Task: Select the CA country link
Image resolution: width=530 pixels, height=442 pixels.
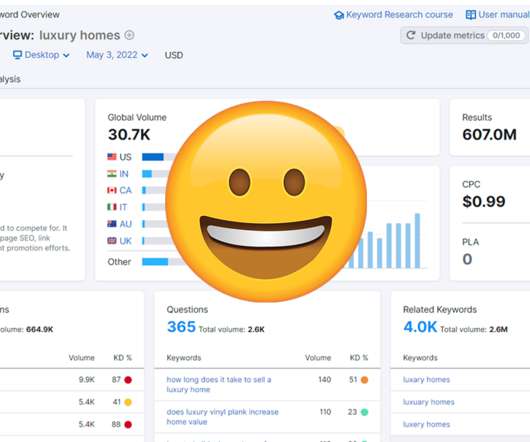Action: pyautogui.click(x=125, y=191)
